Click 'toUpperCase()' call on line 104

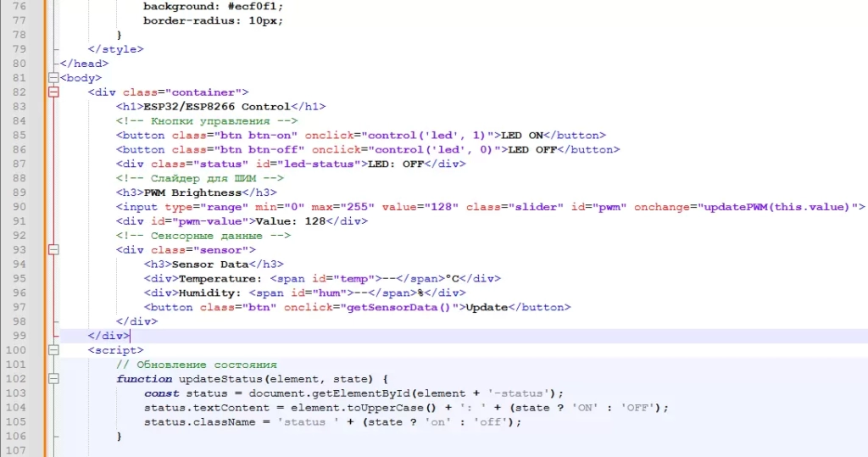tap(392, 408)
